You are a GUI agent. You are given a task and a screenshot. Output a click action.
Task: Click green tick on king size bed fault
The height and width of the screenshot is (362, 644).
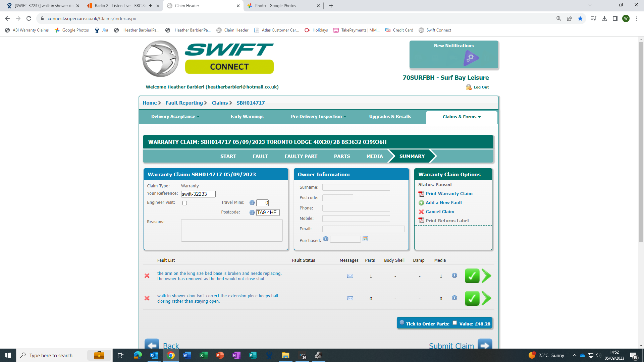coord(472,276)
